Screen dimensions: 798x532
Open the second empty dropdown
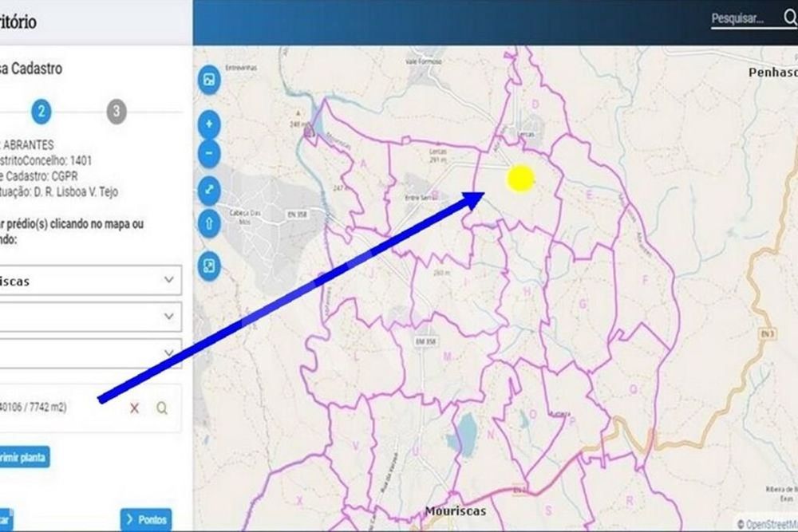[91, 317]
